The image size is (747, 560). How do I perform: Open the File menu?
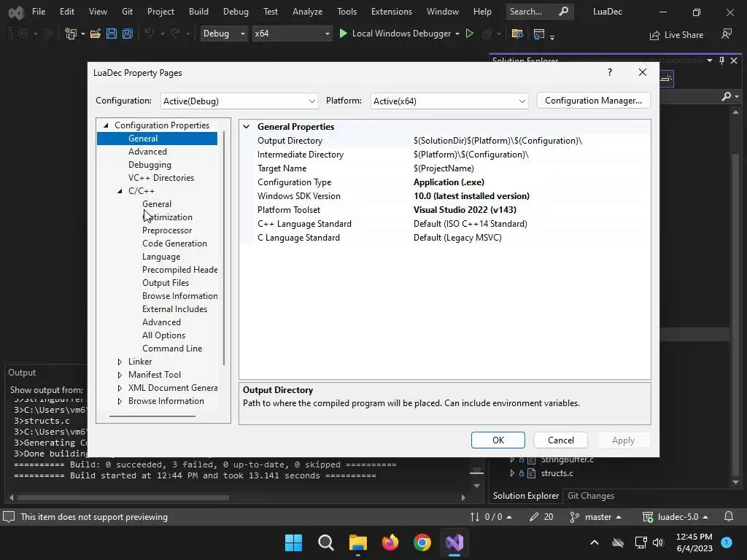(x=39, y=12)
